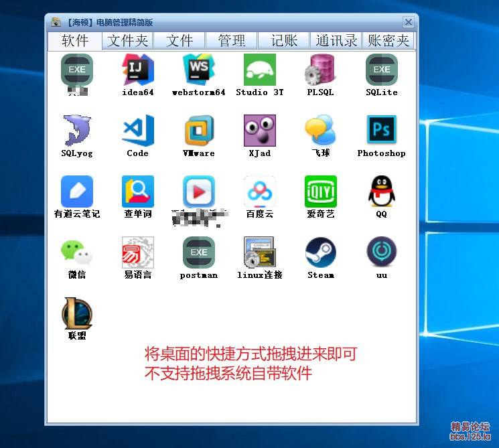Open SQLyog dolphin icon
499x448 pixels.
tap(77, 131)
